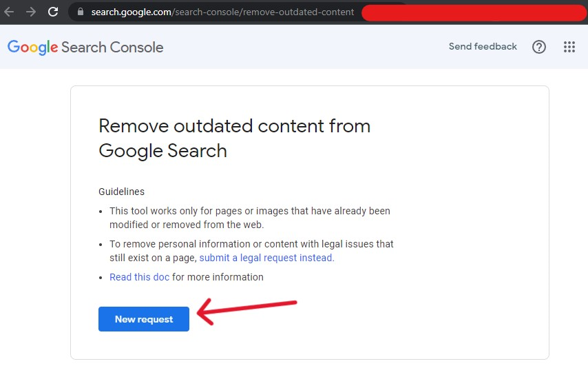Click the address bar URL text
Viewport: 588px width, 368px height.
222,12
